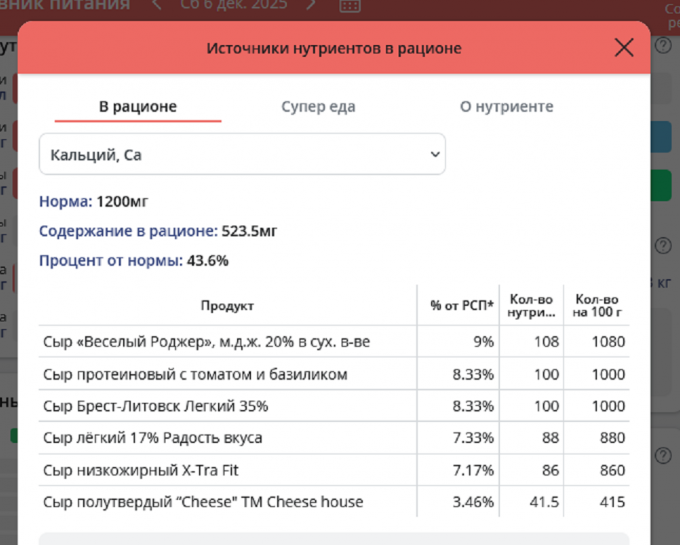Open the calendar date picker icon

point(349,7)
